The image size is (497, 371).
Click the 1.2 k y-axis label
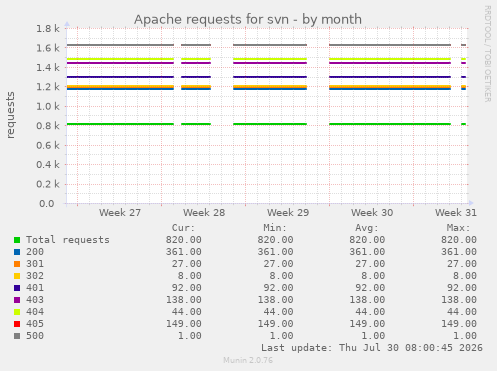coord(48,87)
